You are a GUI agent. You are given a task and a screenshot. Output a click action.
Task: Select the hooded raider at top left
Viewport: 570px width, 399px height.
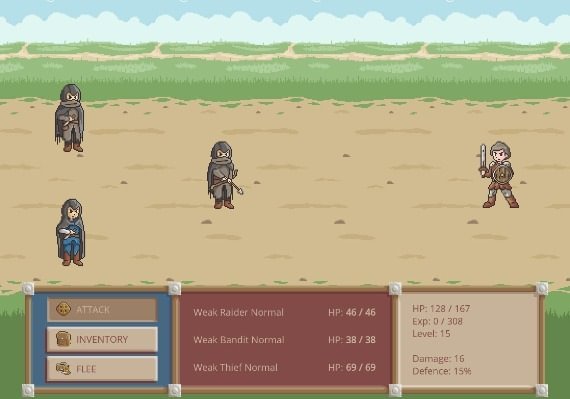click(x=70, y=118)
